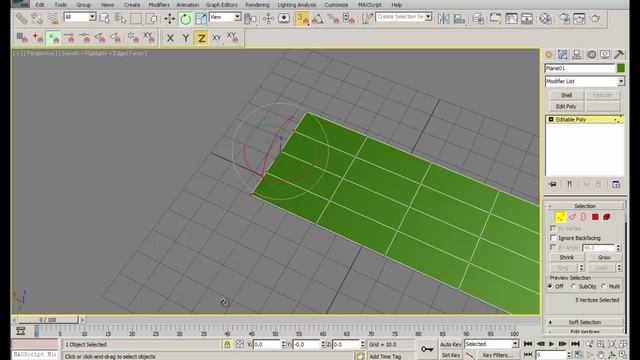Screen dimensions: 640x360
Task: Select Polygon sub-object level icon
Action: [595, 217]
